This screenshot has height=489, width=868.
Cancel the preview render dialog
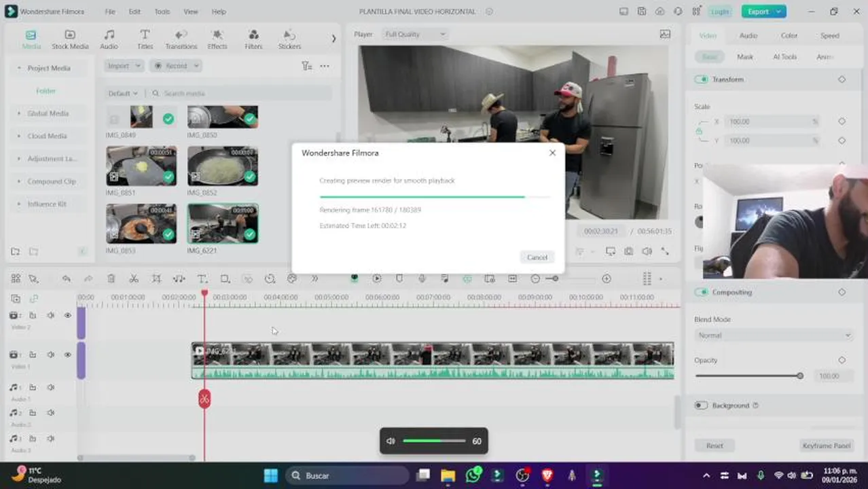tap(537, 257)
